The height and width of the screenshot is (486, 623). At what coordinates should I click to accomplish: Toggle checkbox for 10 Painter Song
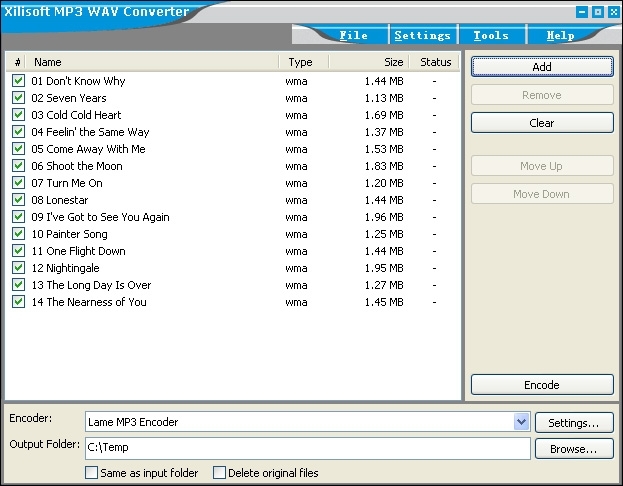[18, 234]
